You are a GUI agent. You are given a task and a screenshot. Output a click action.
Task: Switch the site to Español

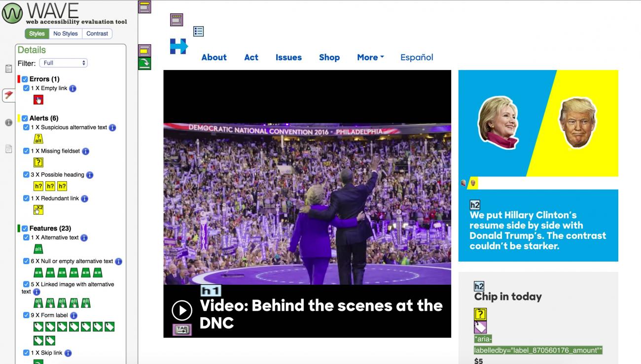tap(417, 57)
